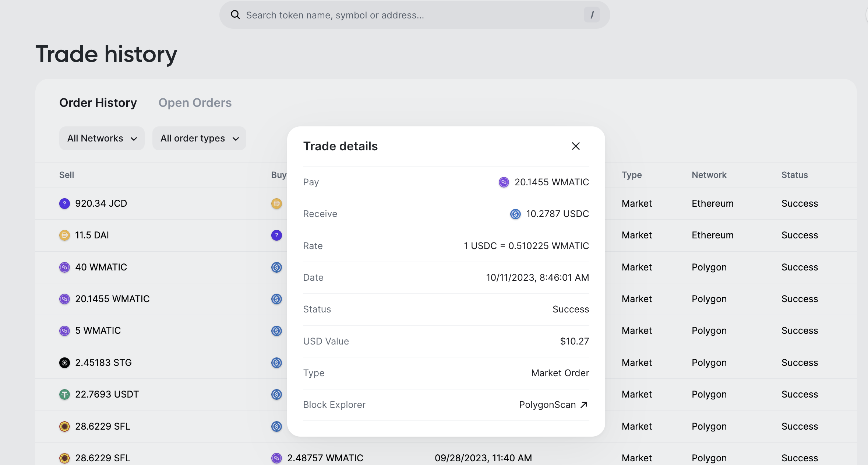
Task: Select the Order History tab
Action: click(98, 102)
